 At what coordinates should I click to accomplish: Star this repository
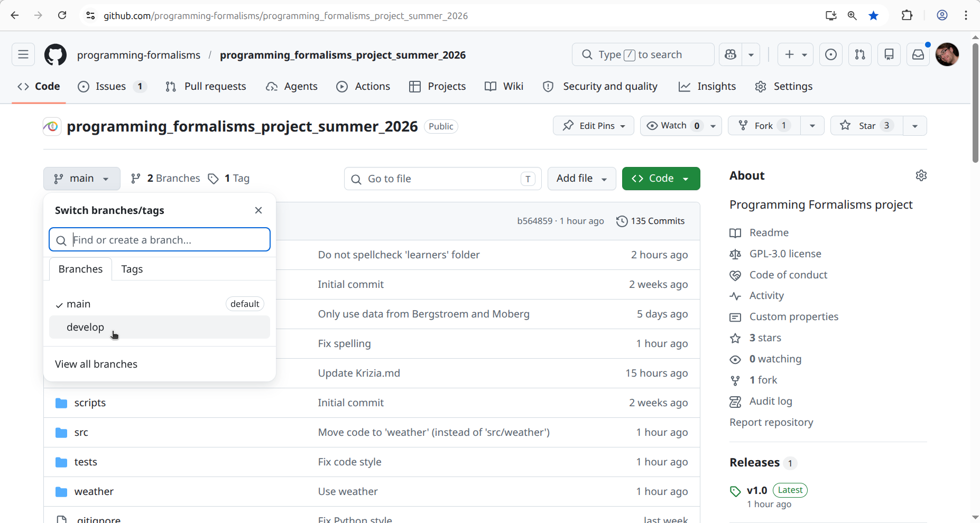point(867,126)
